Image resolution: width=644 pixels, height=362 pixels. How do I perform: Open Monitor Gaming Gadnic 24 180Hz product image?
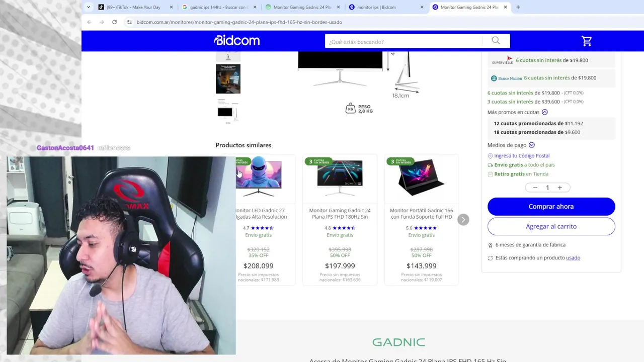pyautogui.click(x=340, y=177)
